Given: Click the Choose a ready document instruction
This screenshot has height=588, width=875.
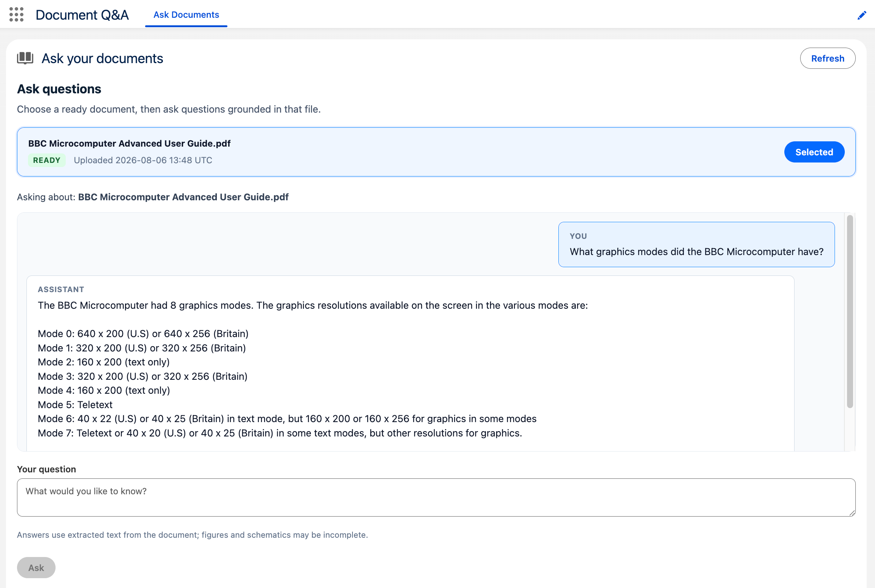Looking at the screenshot, I should click(x=169, y=109).
